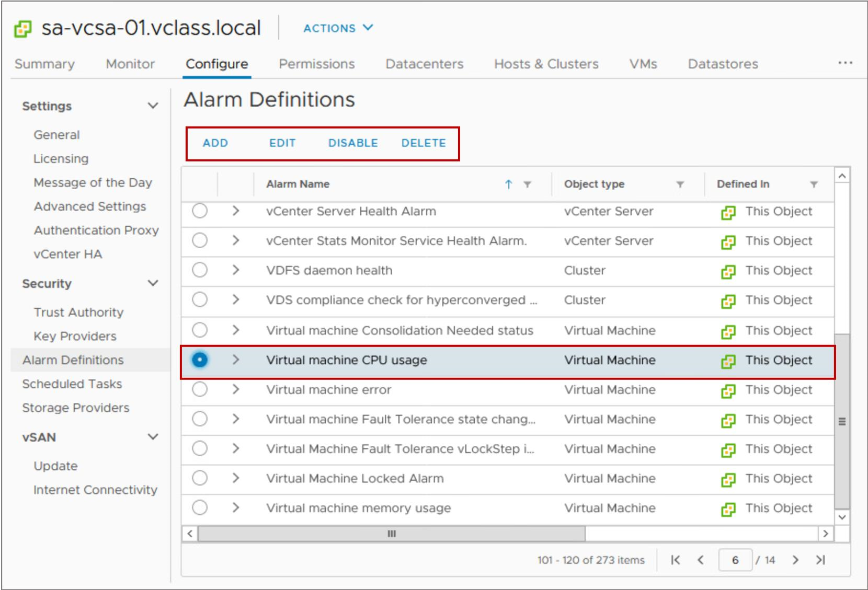
Task: Select the vCenter Server Health Alarm radio button
Action: point(200,211)
